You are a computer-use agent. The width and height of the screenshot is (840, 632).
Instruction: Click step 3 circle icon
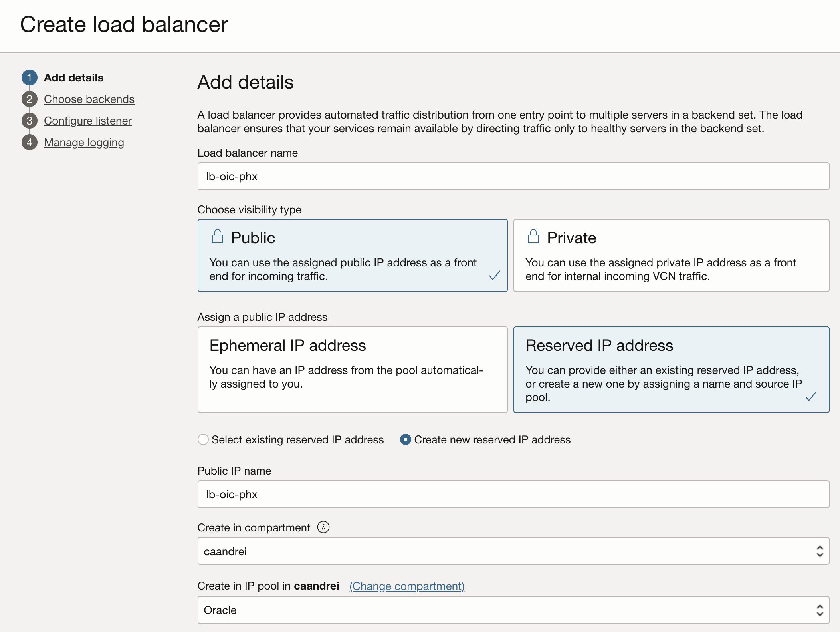30,121
